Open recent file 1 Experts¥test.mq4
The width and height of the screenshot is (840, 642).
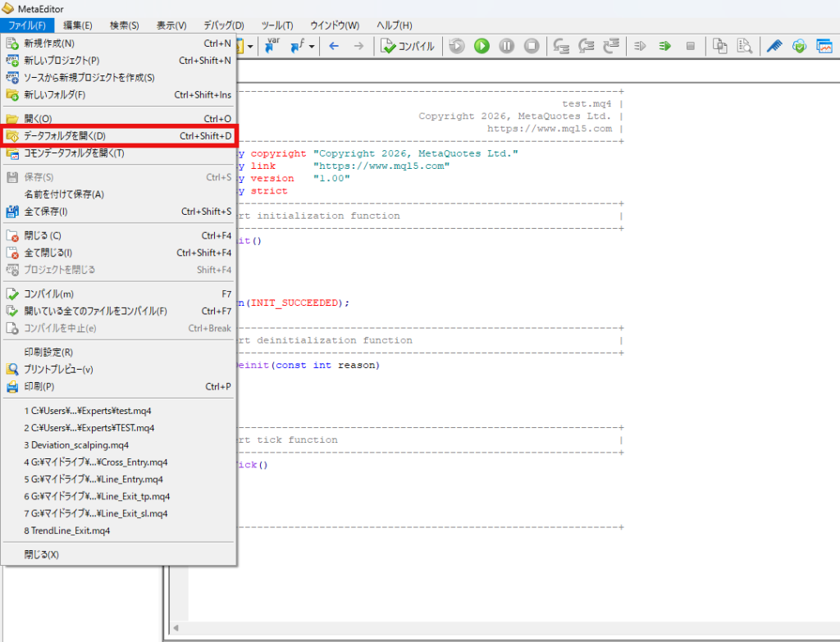(x=118, y=411)
